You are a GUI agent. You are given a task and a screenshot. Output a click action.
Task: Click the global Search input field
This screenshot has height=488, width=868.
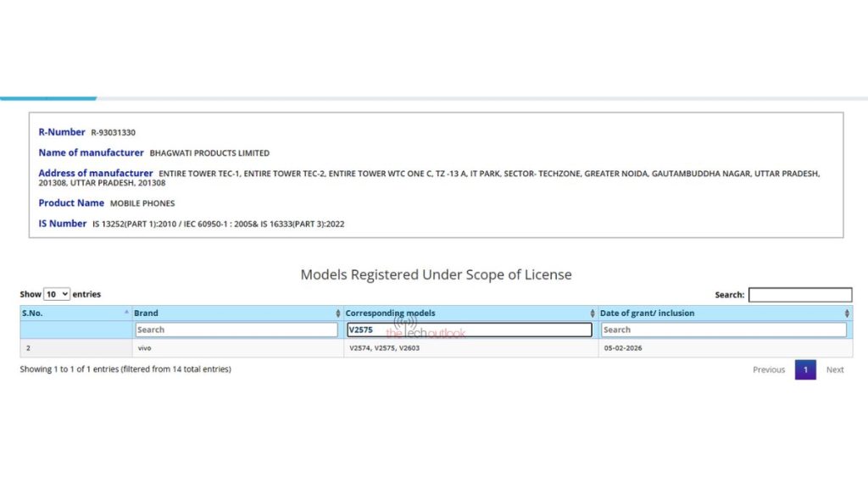point(800,295)
